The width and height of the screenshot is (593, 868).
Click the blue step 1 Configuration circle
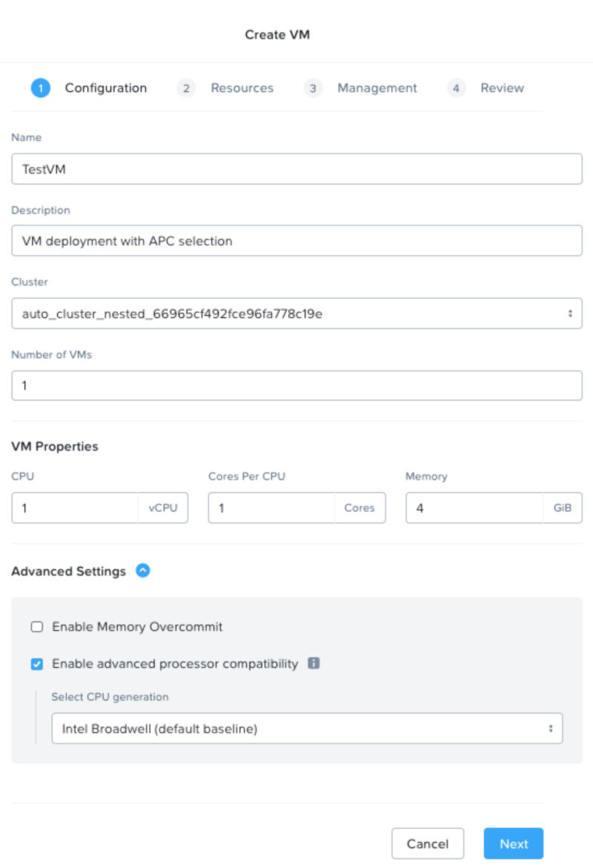41,87
